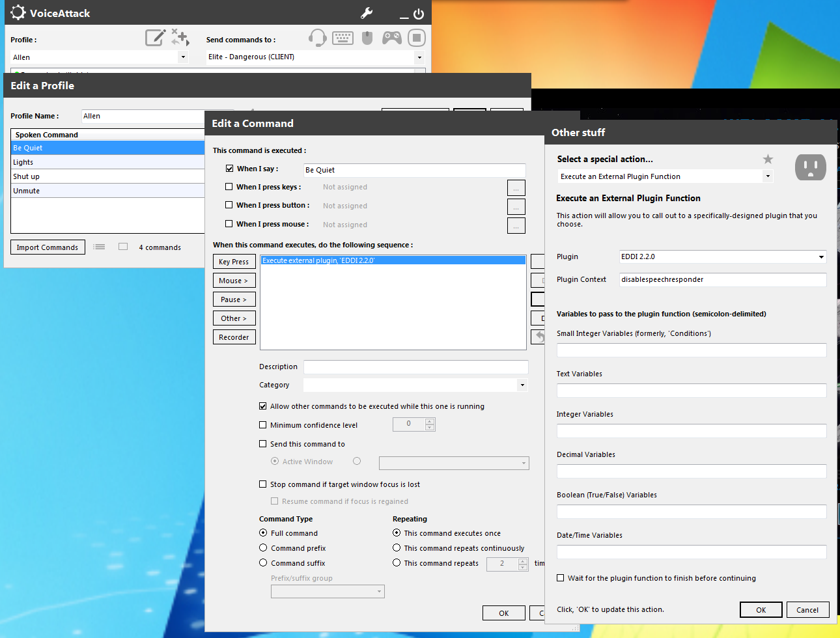Open the Other > actions menu button

click(234, 318)
